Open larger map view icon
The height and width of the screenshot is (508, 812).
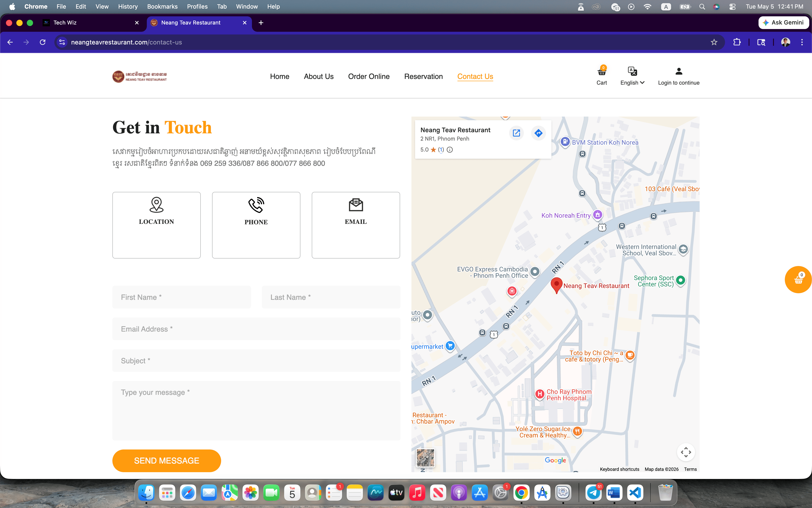516,133
